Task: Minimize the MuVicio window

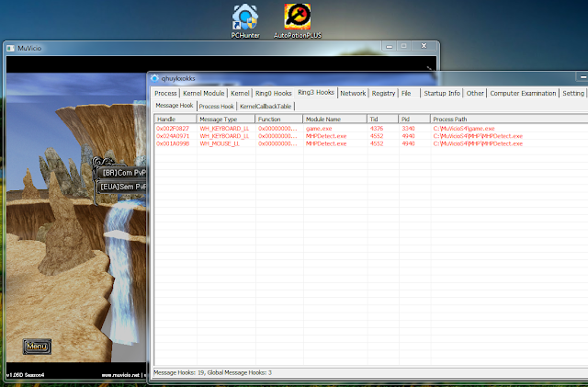Action: (390, 46)
